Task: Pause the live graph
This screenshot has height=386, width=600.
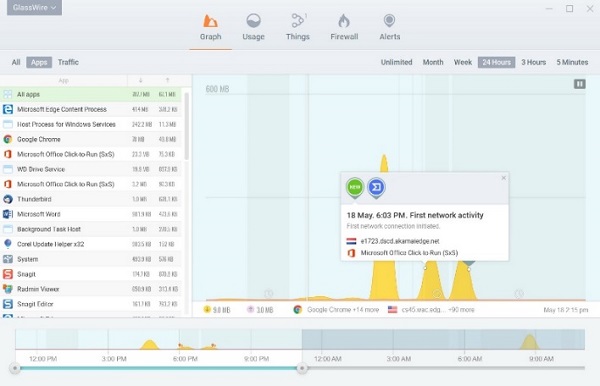Action: (579, 84)
